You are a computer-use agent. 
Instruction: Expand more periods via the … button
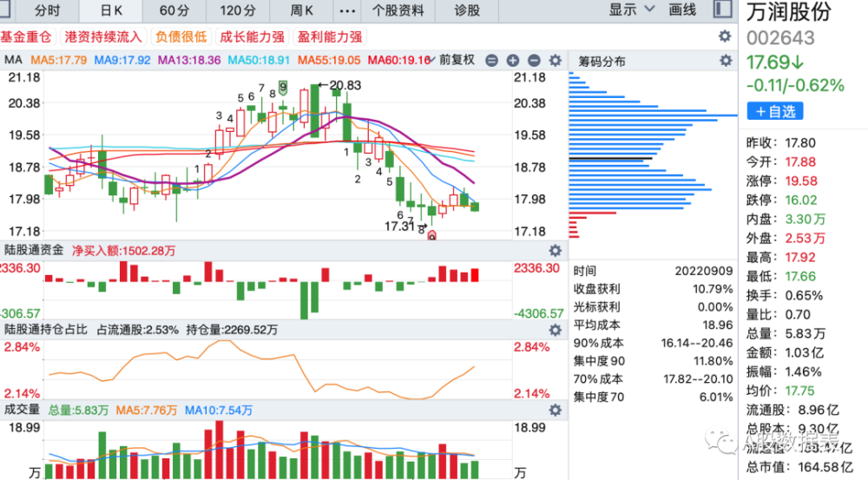click(348, 10)
